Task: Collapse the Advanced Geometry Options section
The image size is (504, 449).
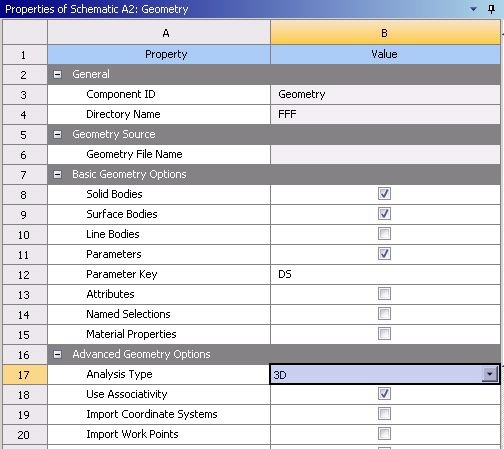Action: tap(57, 354)
